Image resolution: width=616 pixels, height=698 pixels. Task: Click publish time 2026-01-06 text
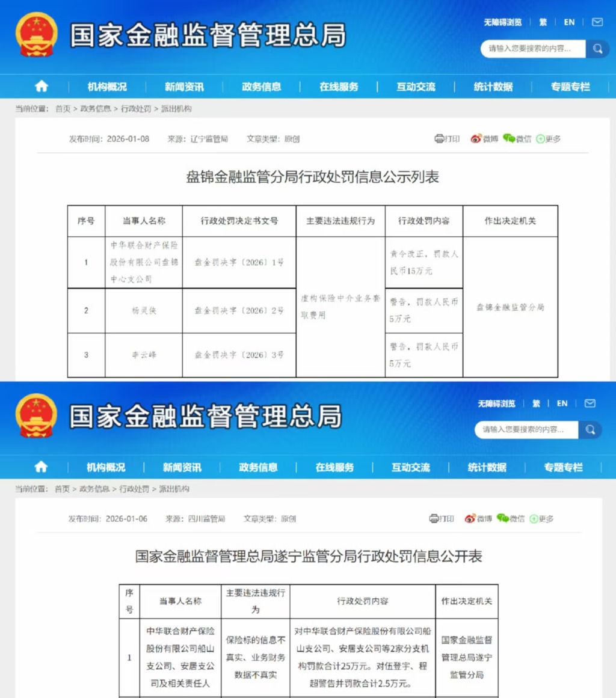click(x=126, y=519)
